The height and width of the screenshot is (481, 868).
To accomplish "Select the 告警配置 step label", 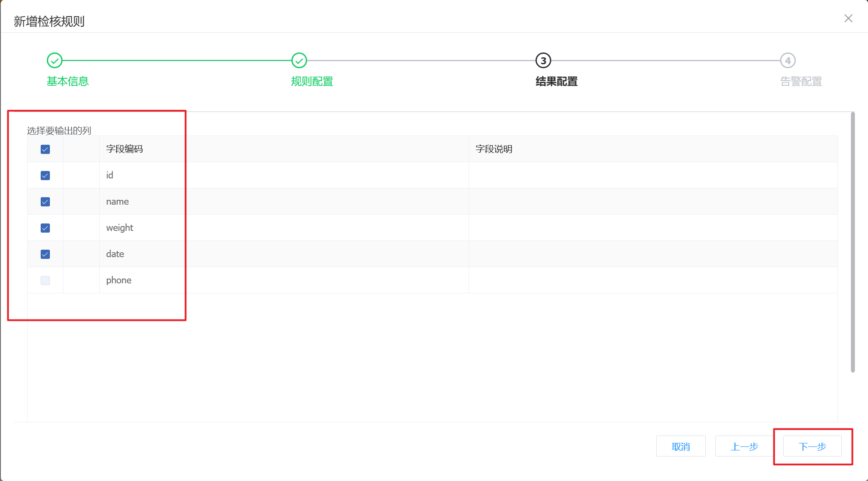I will [x=801, y=81].
